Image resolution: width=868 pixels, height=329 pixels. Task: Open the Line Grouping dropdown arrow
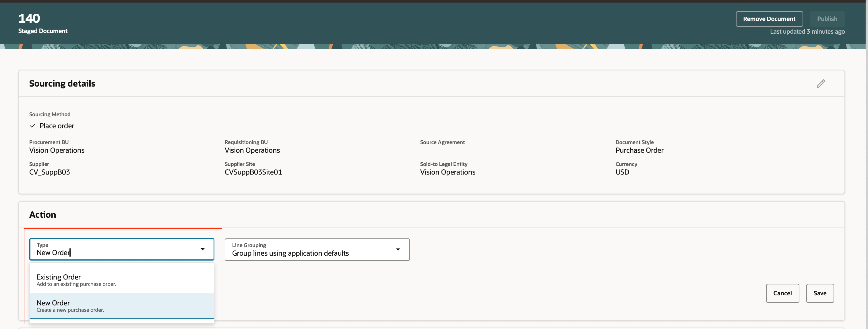(398, 249)
